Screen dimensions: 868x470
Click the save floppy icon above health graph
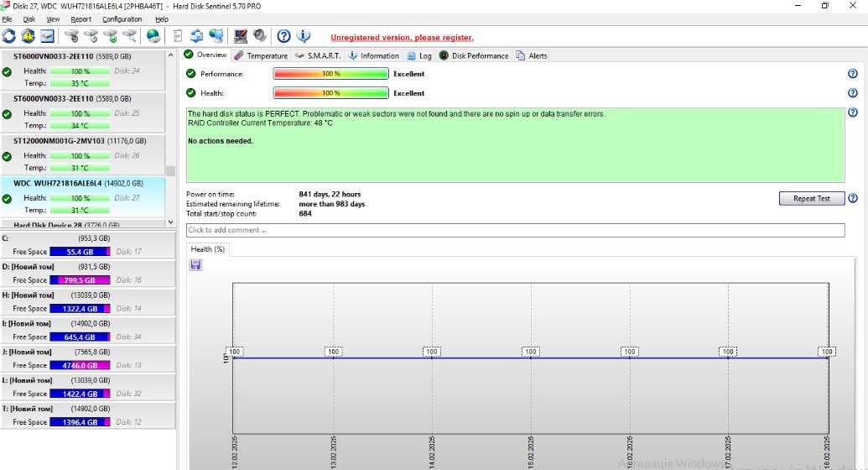point(195,265)
